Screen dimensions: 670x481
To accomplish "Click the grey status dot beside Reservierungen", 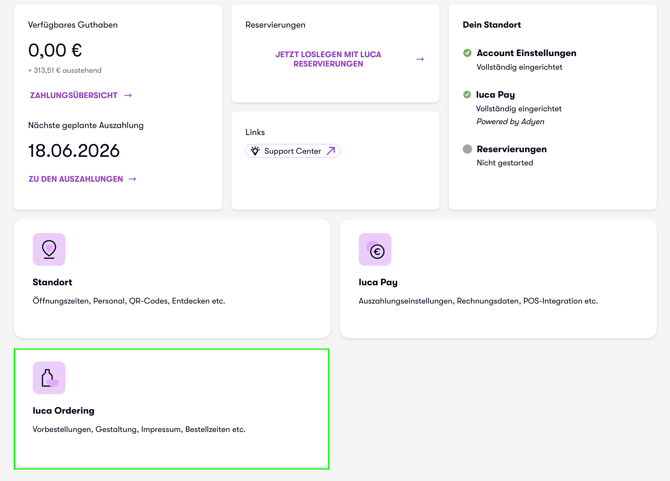I will [467, 149].
